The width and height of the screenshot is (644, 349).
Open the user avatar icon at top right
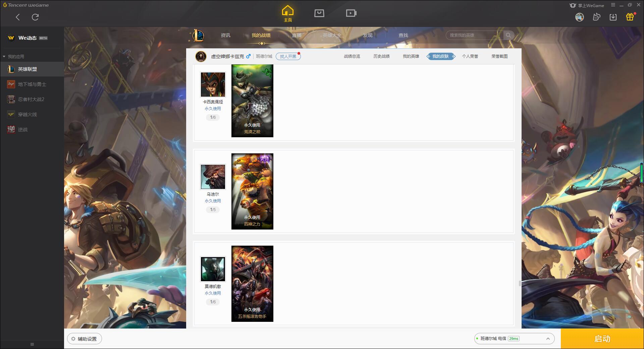point(580,17)
